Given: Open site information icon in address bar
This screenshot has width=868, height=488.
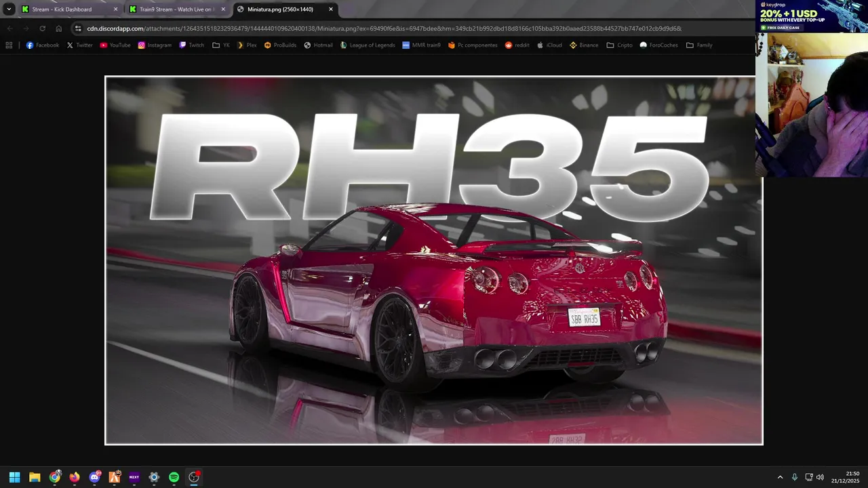Looking at the screenshot, I should click(78, 28).
